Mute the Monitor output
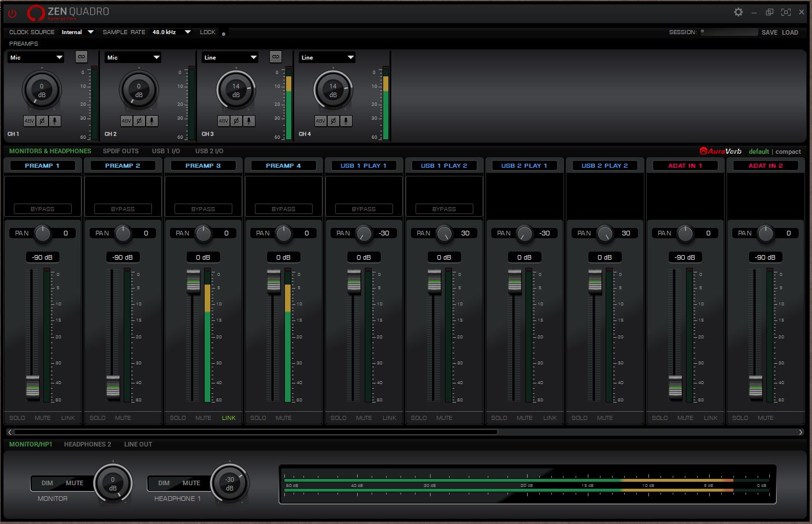Image resolution: width=812 pixels, height=524 pixels. (75, 483)
